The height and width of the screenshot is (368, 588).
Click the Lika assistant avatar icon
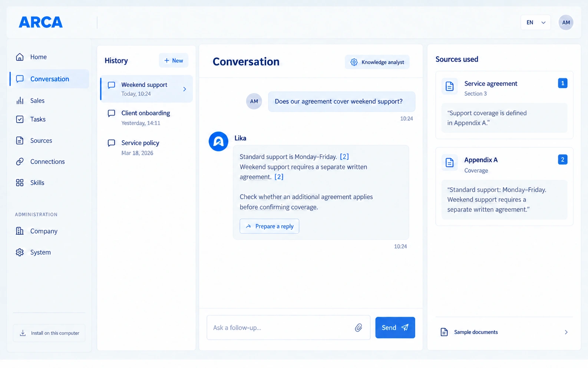tap(218, 141)
